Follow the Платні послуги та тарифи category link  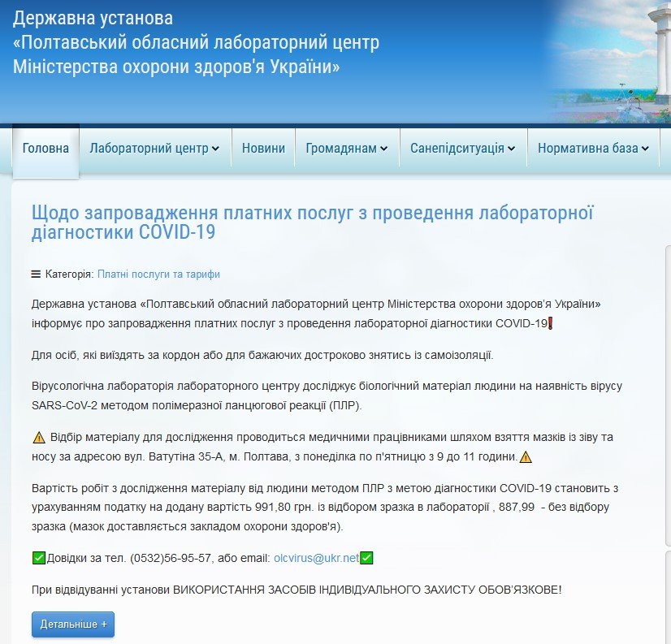tap(158, 274)
